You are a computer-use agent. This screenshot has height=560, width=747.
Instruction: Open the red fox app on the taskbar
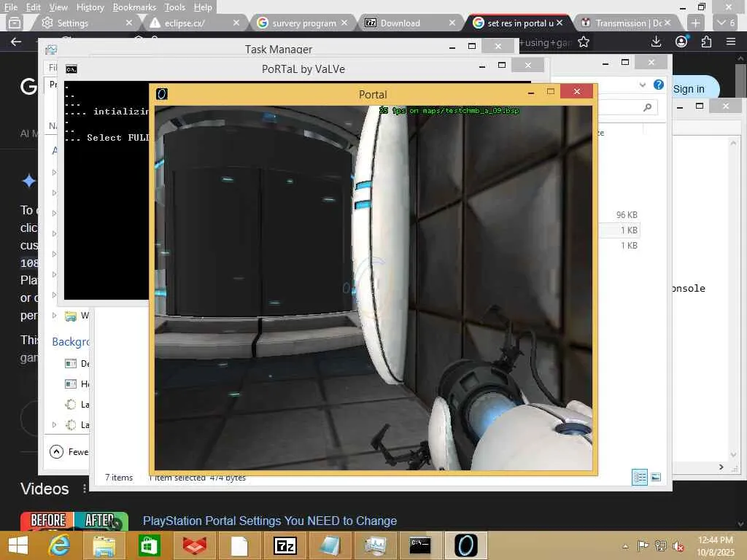coord(194,545)
